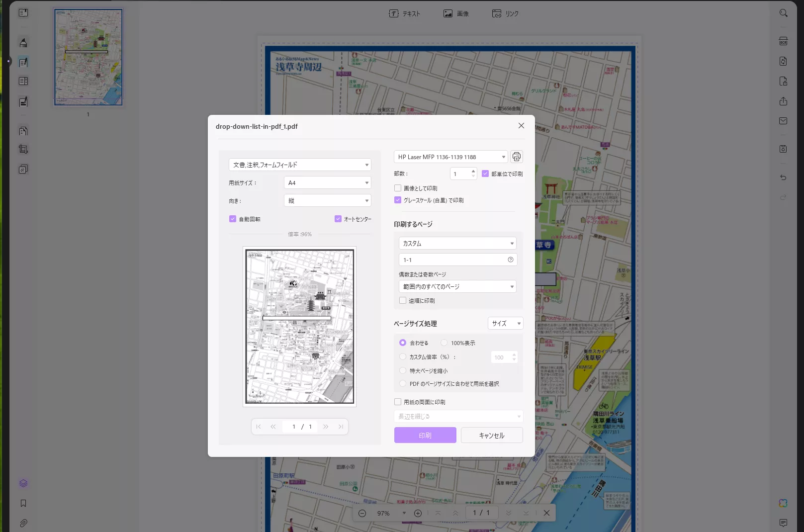Select PDFのページサイズに合わせて用紙を選択 radio
804x532 pixels.
[x=403, y=383]
